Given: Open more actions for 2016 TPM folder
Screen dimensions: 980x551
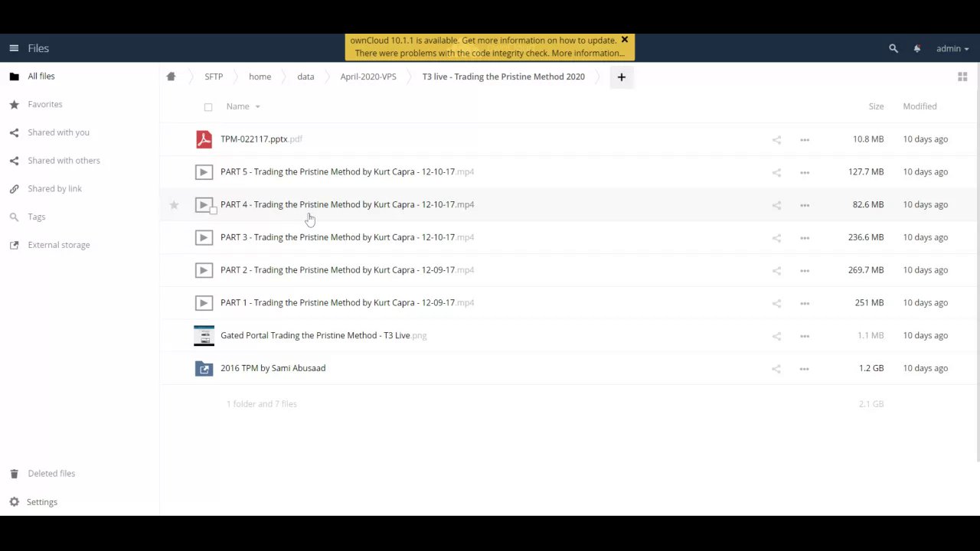Looking at the screenshot, I should tap(805, 369).
